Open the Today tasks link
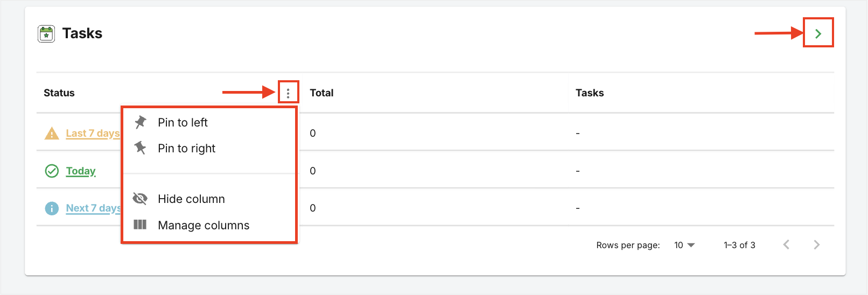The width and height of the screenshot is (868, 295). coord(81,171)
